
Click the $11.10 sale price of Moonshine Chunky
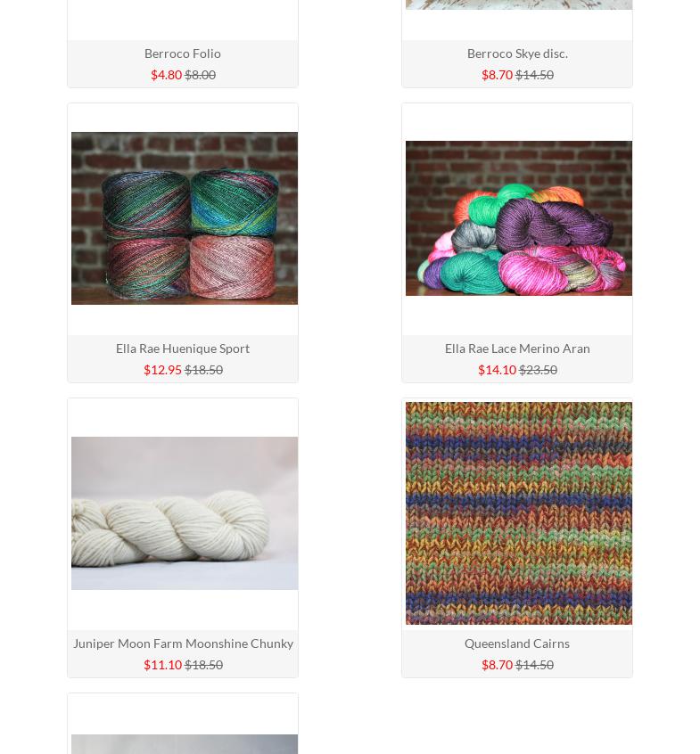162,665
